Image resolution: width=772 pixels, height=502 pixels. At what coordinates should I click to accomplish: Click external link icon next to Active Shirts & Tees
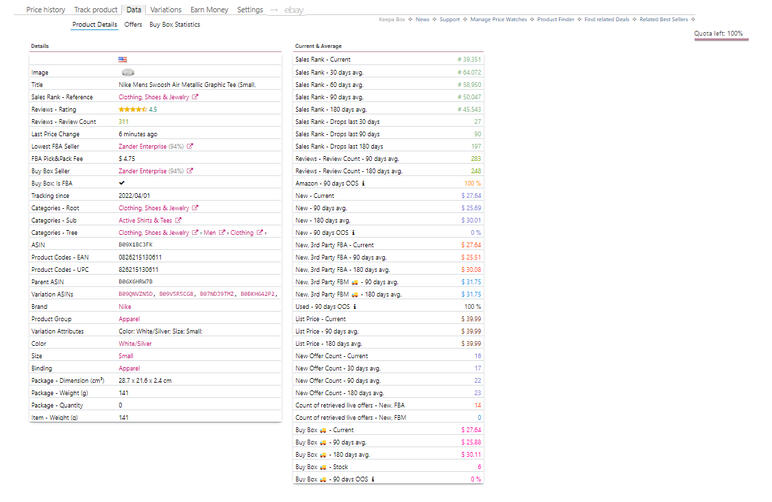(x=179, y=220)
